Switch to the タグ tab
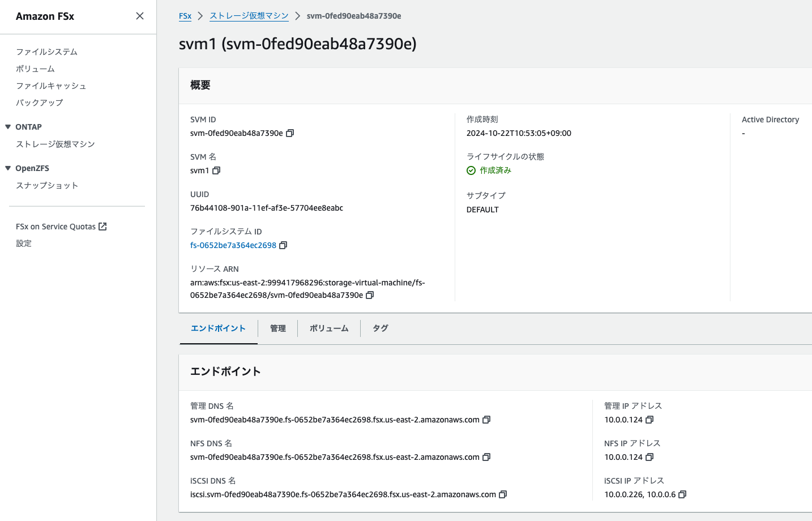This screenshot has width=812, height=521. [x=381, y=328]
